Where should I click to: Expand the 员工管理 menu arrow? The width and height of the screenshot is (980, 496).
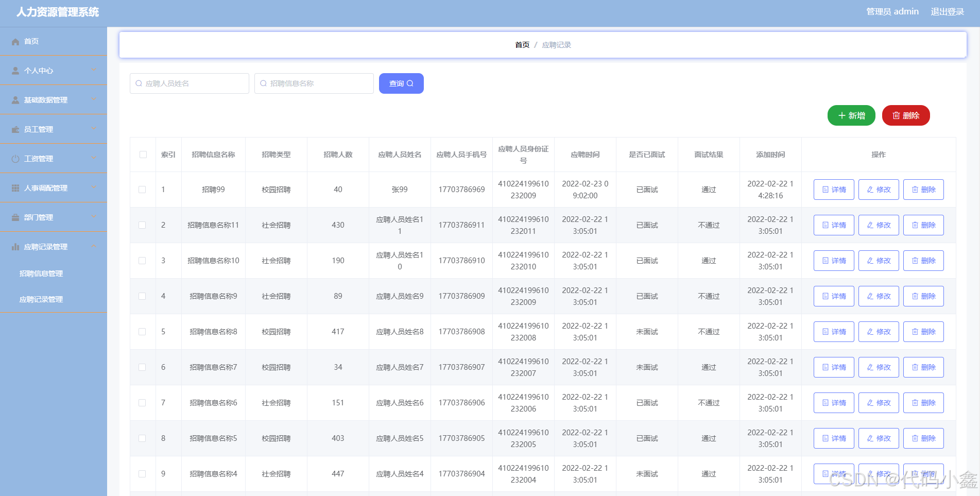tap(94, 128)
